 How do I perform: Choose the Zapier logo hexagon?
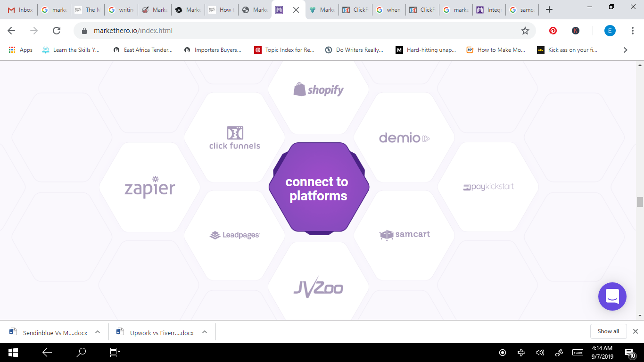(x=150, y=187)
